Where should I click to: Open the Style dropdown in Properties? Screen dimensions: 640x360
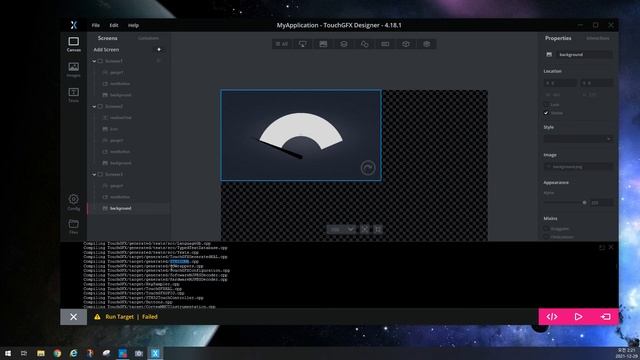tap(578, 139)
